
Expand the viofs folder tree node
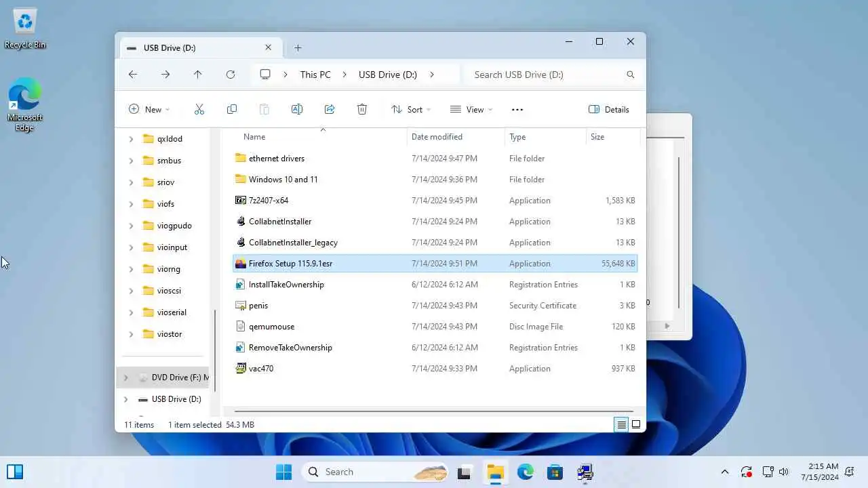click(131, 204)
